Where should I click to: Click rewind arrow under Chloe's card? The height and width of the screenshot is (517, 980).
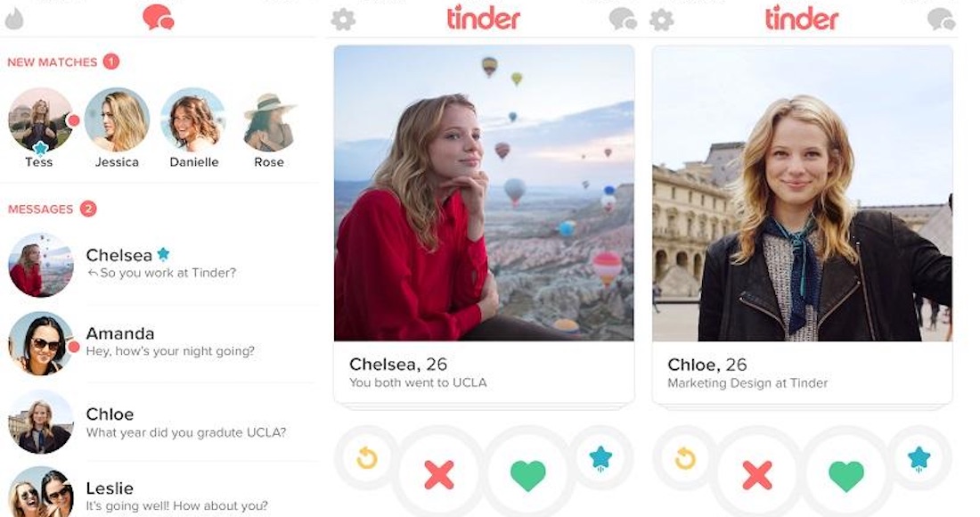point(685,458)
